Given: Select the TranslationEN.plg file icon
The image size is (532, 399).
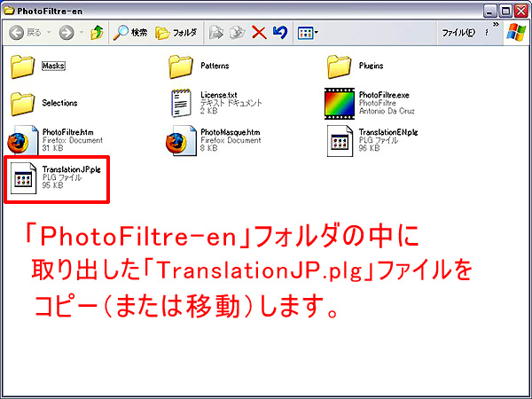Looking at the screenshot, I should click(x=340, y=141).
